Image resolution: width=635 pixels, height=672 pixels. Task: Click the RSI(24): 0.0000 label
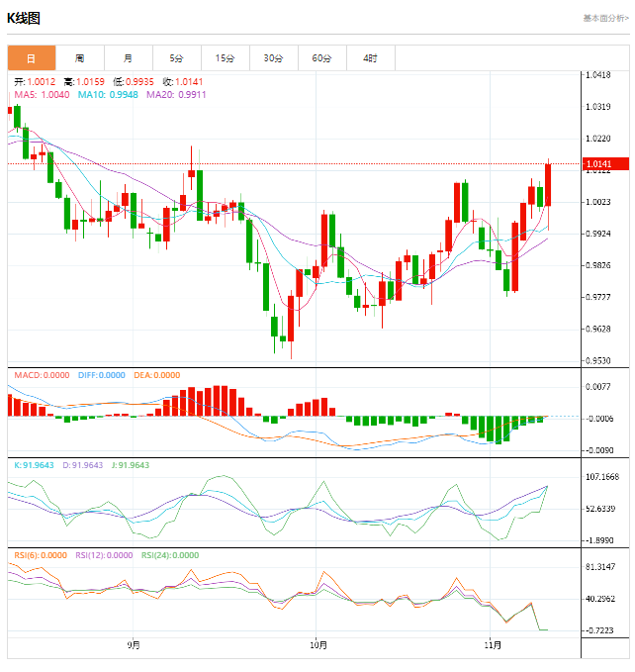tap(170, 555)
